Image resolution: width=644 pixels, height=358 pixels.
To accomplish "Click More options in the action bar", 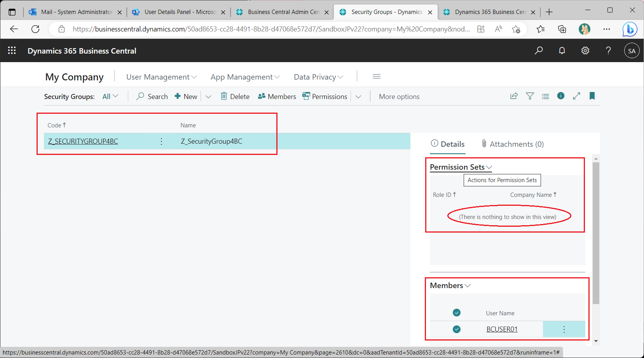I will coord(399,96).
